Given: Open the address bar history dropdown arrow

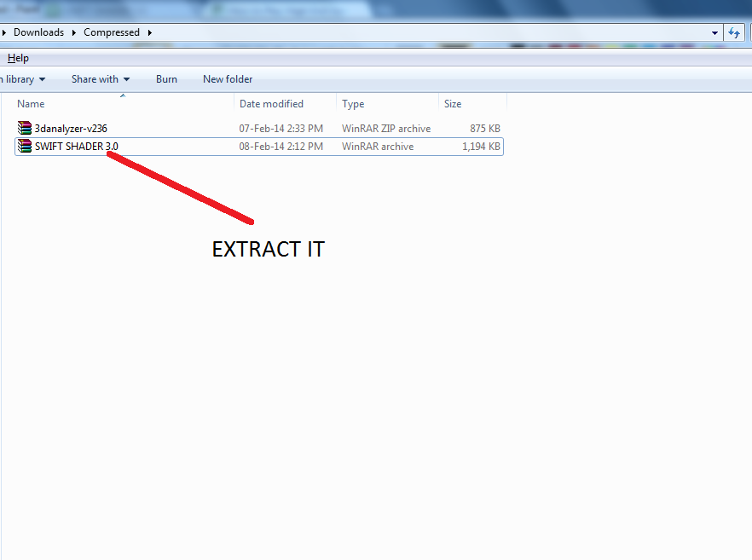Looking at the screenshot, I should coord(714,32).
